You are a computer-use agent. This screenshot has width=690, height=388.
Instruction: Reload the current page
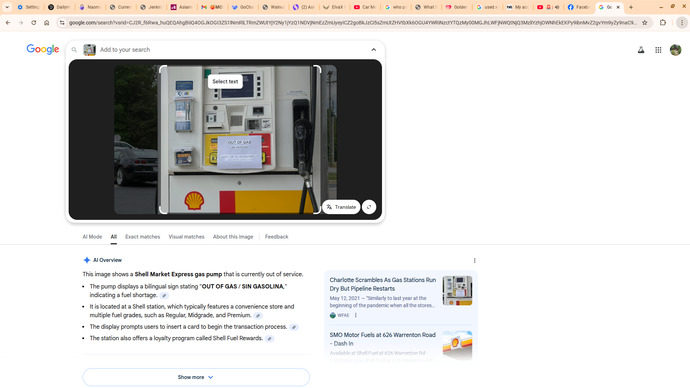tap(33, 22)
